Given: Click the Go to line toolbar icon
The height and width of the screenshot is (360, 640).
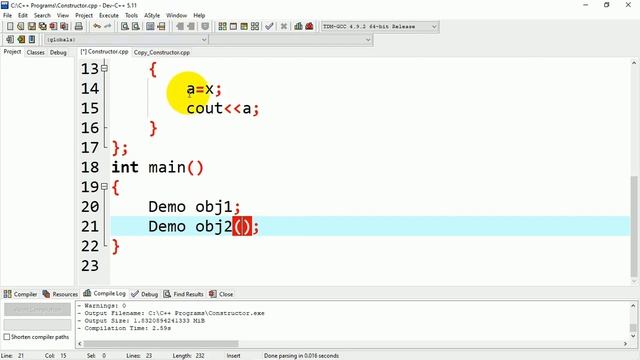Looking at the screenshot, I should point(161,27).
